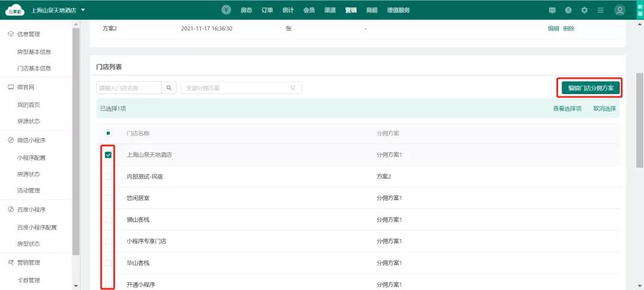Image resolution: width=644 pixels, height=290 pixels.
Task: Focus the 请输入门店名称 search field
Action: click(129, 88)
